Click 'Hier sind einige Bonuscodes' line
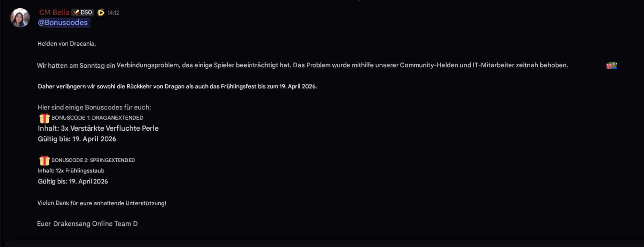Viewport: 644px width, 247px height. pos(94,107)
